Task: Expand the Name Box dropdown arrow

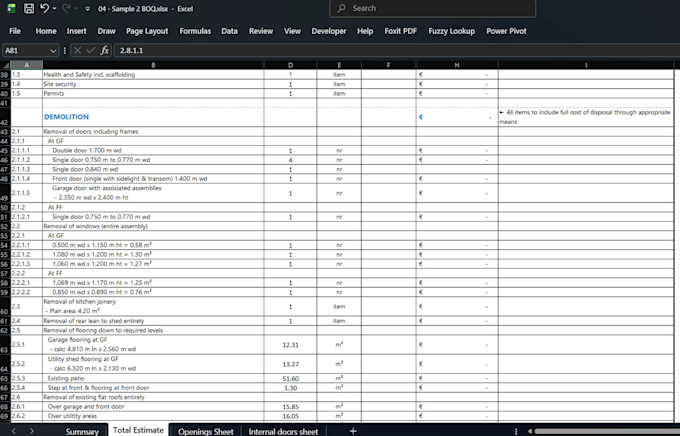Action: 53,51
